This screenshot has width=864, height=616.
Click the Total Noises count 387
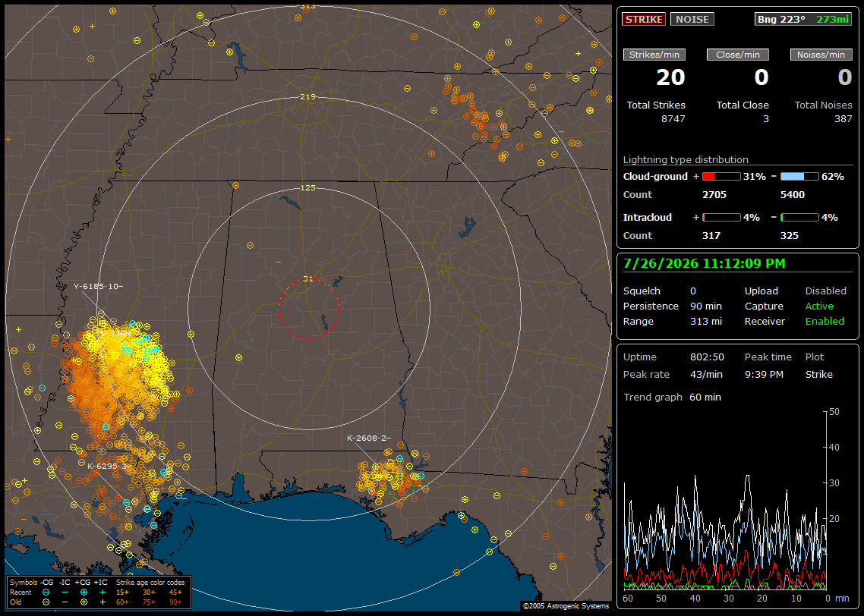tap(843, 119)
